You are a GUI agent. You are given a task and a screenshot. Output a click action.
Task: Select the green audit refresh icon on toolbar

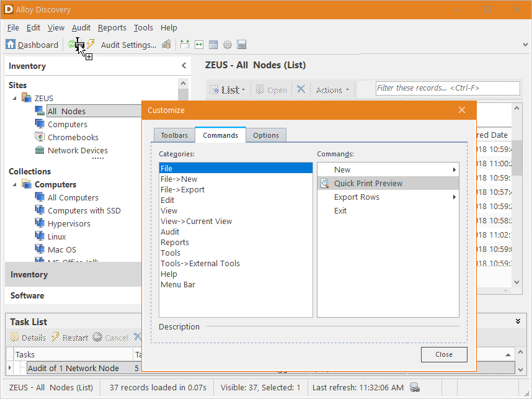coord(71,44)
